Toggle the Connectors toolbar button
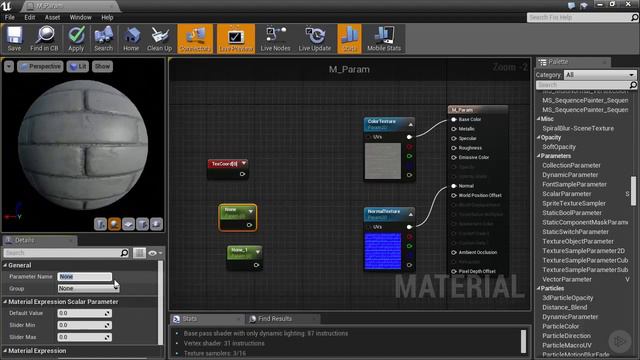 pyautogui.click(x=195, y=39)
